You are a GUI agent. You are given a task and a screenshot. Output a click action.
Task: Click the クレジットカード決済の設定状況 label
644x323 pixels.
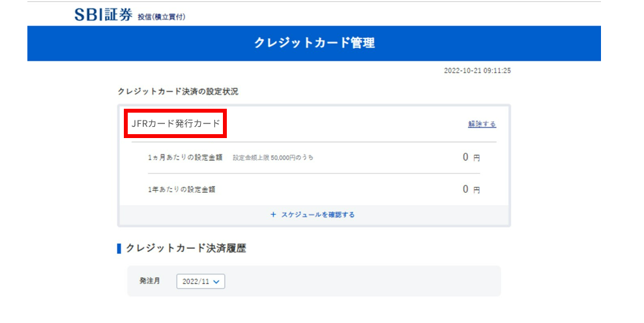click(x=177, y=92)
